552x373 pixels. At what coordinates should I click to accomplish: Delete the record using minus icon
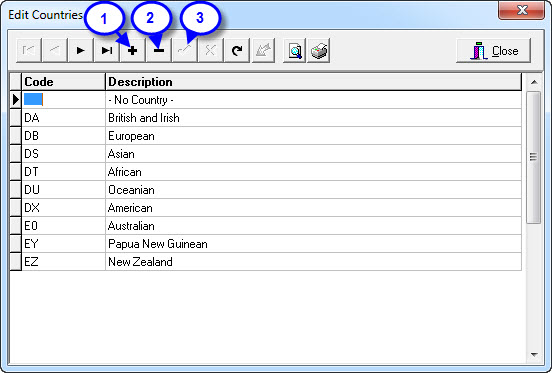(x=159, y=51)
